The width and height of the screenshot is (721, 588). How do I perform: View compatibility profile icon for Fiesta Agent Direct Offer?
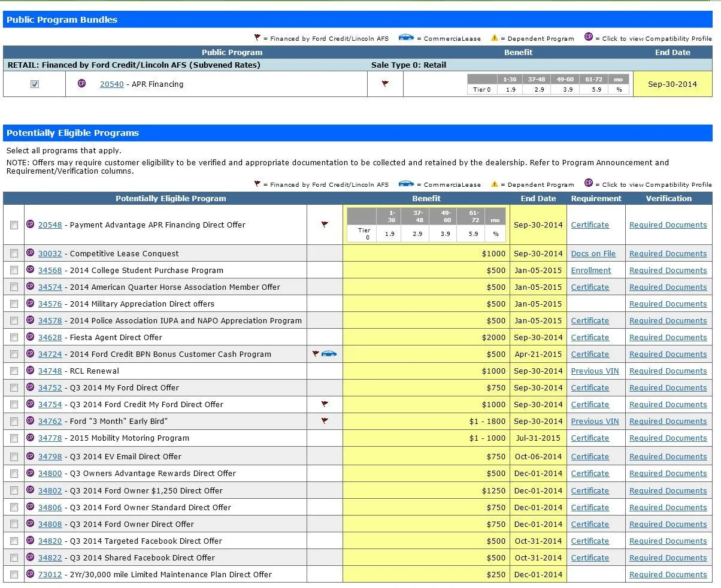(31, 337)
